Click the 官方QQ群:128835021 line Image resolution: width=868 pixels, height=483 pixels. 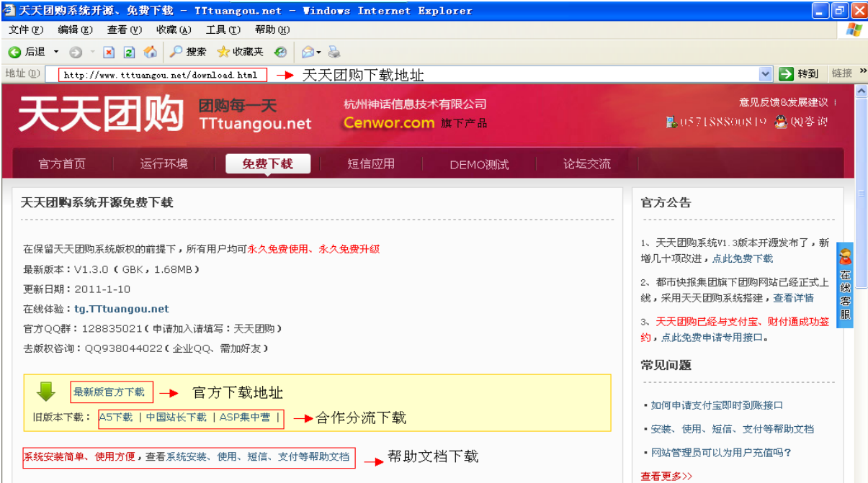click(153, 328)
